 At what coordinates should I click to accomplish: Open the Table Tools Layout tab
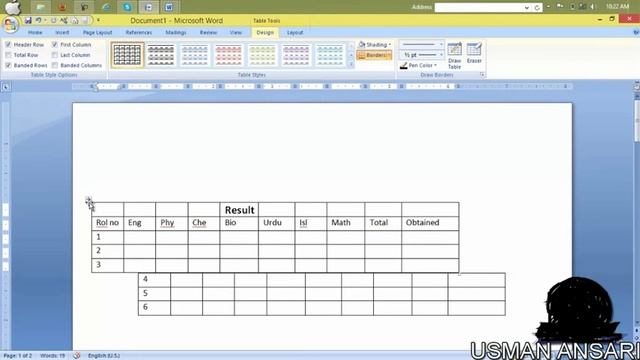coord(295,32)
